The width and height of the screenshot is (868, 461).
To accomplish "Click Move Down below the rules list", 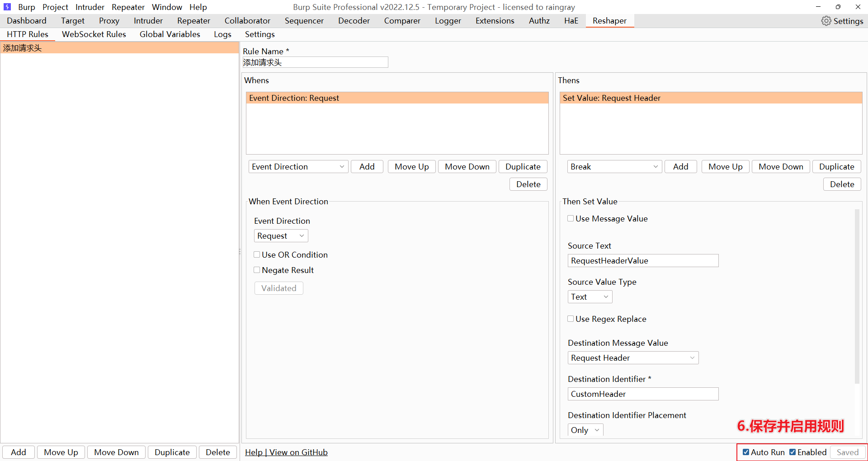I will coord(117,452).
